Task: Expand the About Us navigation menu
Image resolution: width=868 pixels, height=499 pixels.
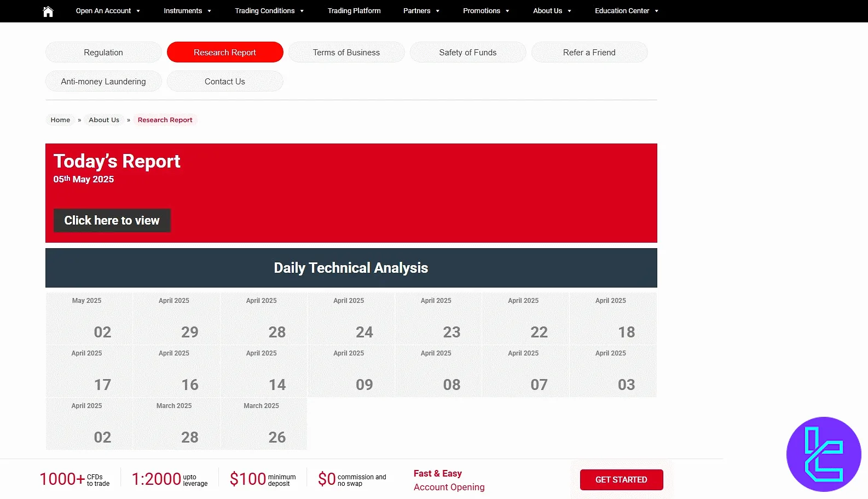Action: click(x=552, y=11)
